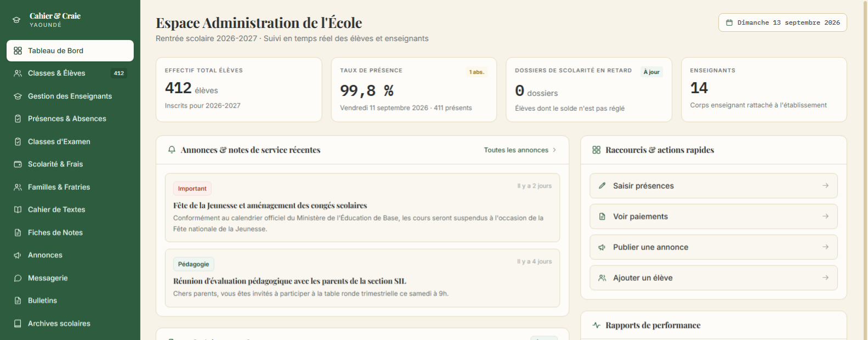Click the Cahier de Textes book icon
This screenshot has width=868, height=340.
tap(18, 210)
